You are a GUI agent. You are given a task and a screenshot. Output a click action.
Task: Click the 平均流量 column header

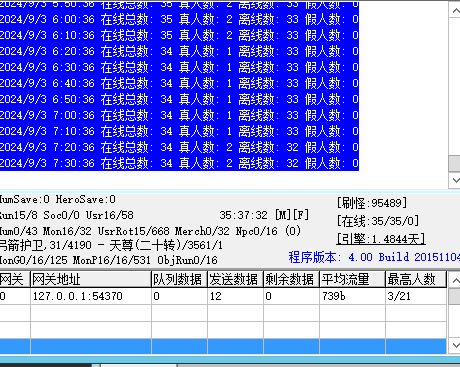tap(352, 279)
